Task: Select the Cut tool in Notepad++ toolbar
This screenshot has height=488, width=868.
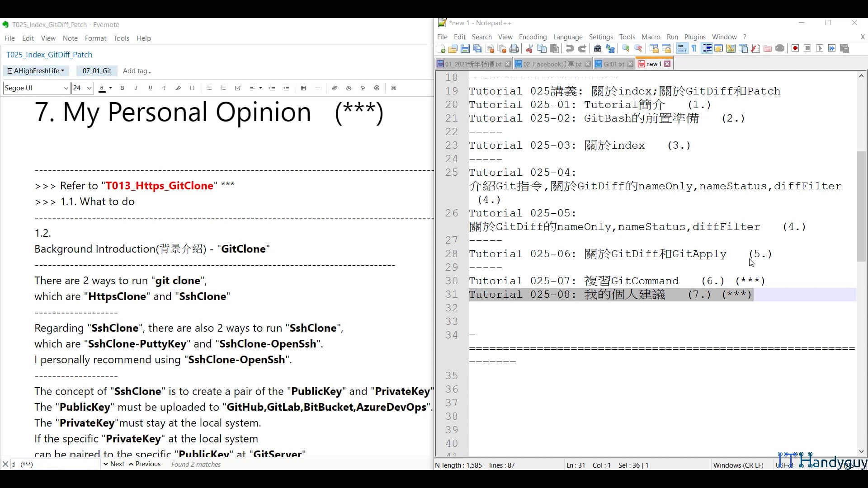Action: click(x=529, y=48)
